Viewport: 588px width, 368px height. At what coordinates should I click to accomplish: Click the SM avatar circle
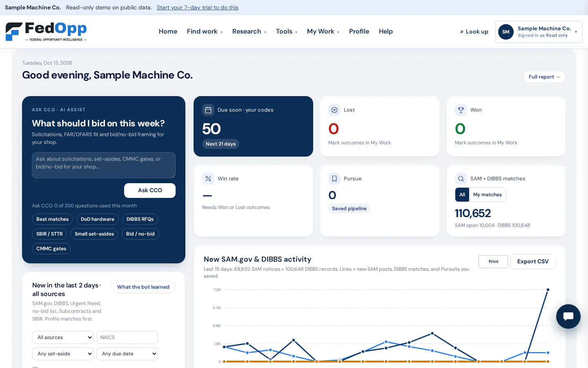[506, 32]
